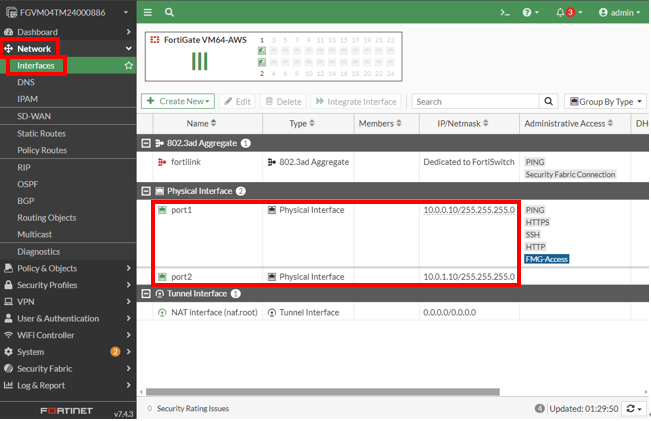Select the port2 interface row
Screen dimensions: 651x421
(393, 277)
